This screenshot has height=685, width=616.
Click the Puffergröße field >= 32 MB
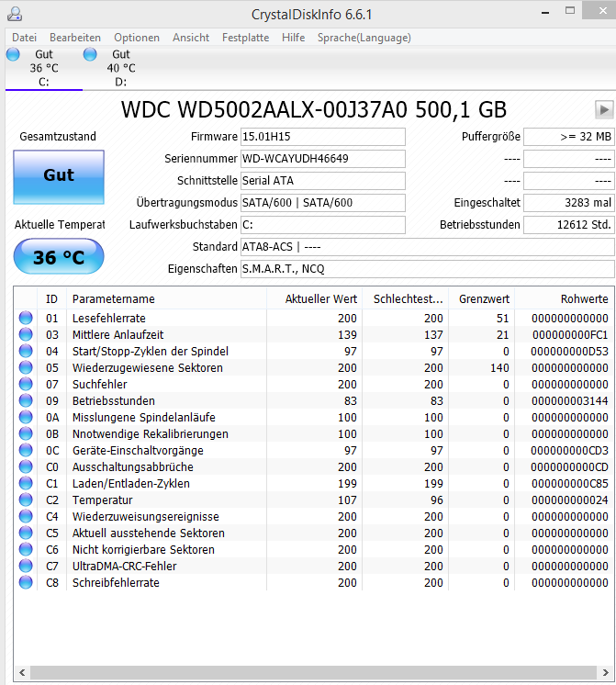tap(569, 137)
